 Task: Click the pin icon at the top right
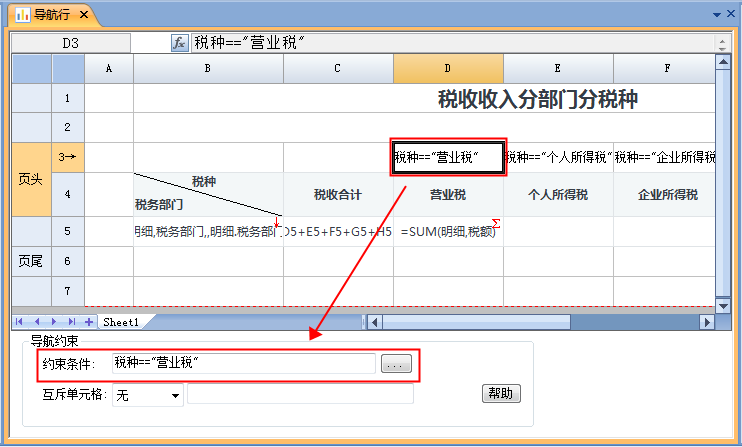(x=730, y=15)
